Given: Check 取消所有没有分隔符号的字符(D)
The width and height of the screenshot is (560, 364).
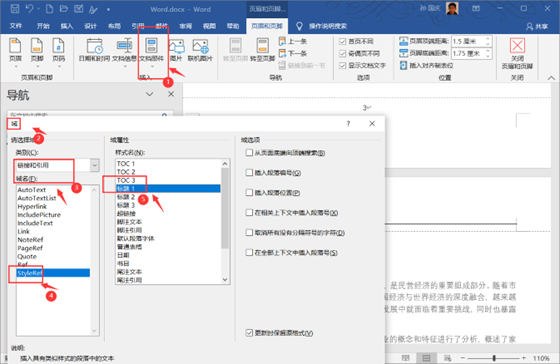Looking at the screenshot, I should click(x=249, y=233).
